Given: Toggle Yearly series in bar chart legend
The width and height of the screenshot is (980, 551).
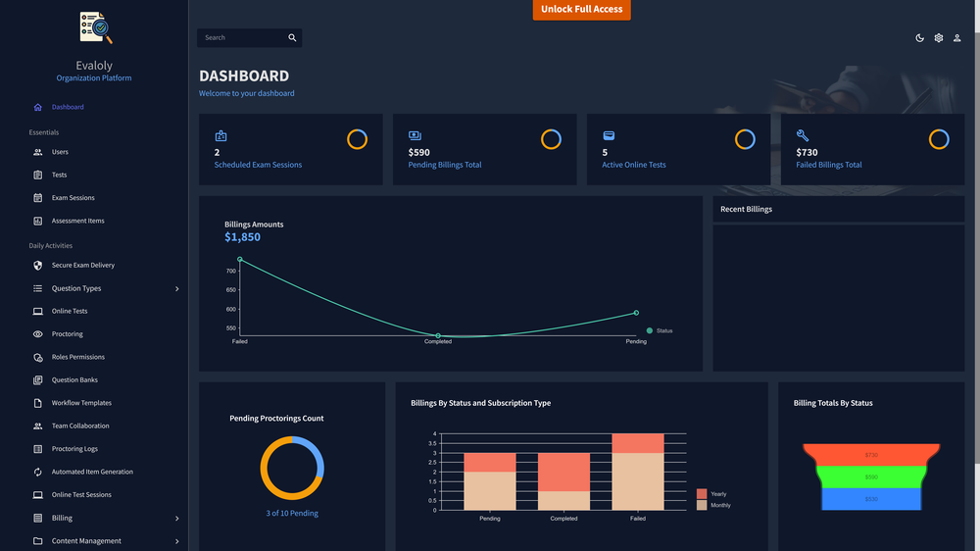Looking at the screenshot, I should click(711, 493).
